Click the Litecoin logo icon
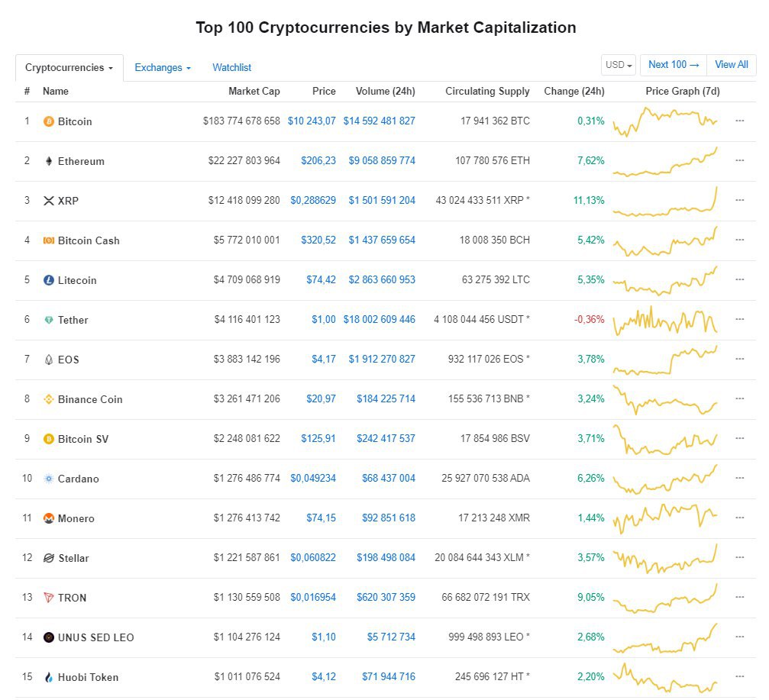 coord(49,280)
